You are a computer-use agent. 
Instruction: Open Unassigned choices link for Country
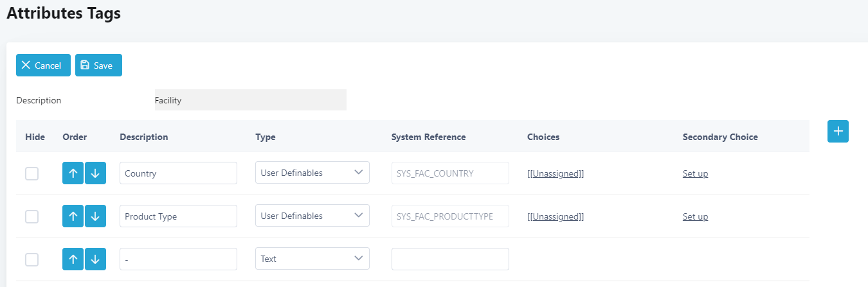tap(556, 173)
